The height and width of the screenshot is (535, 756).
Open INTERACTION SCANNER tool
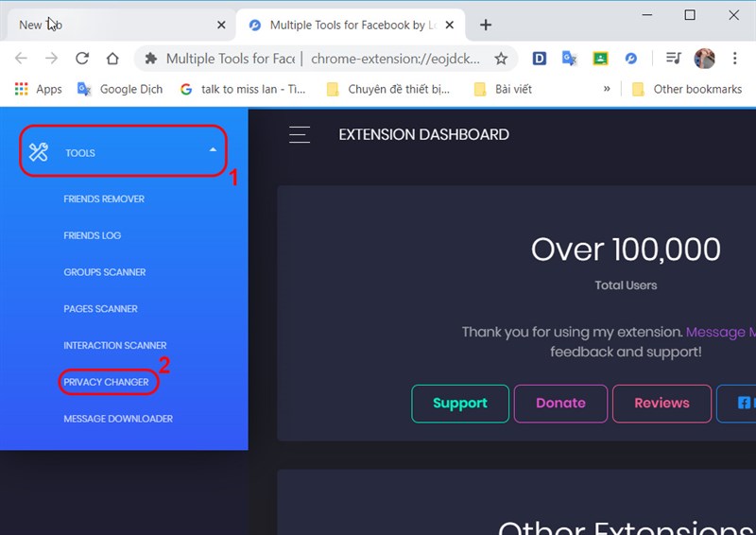click(114, 345)
